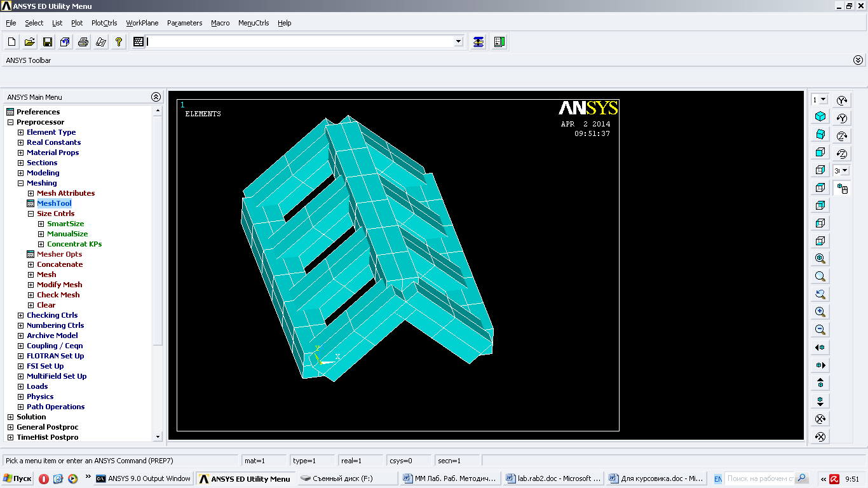Open the rotation increment dropdown
The image size is (868, 488).
[x=845, y=171]
